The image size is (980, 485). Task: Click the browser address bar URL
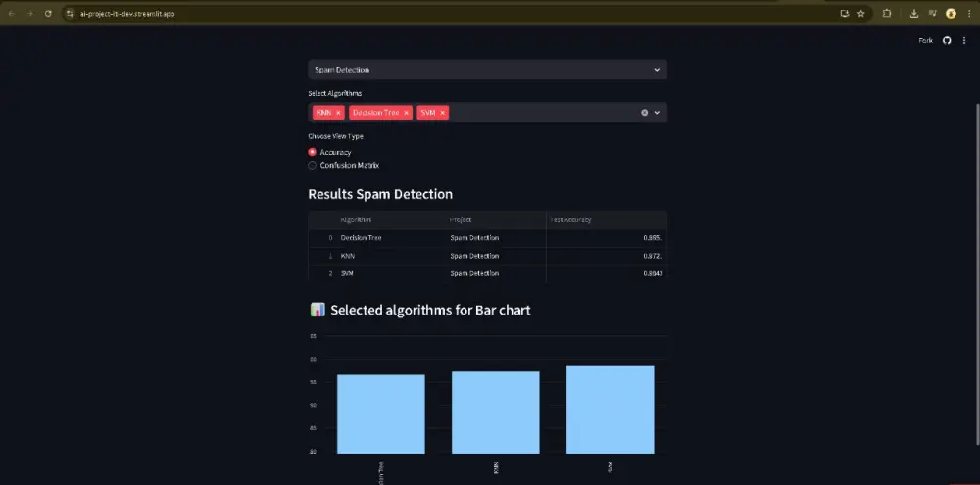tap(127, 13)
